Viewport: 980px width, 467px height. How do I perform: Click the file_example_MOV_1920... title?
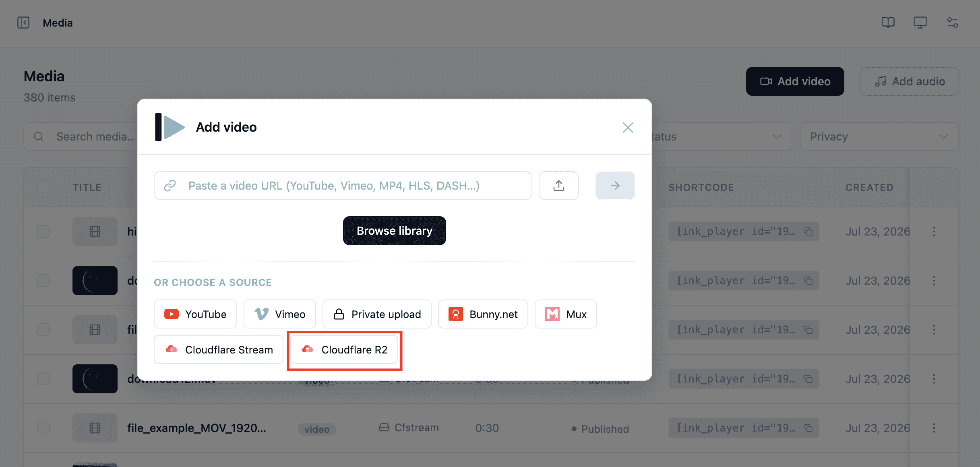tap(196, 428)
